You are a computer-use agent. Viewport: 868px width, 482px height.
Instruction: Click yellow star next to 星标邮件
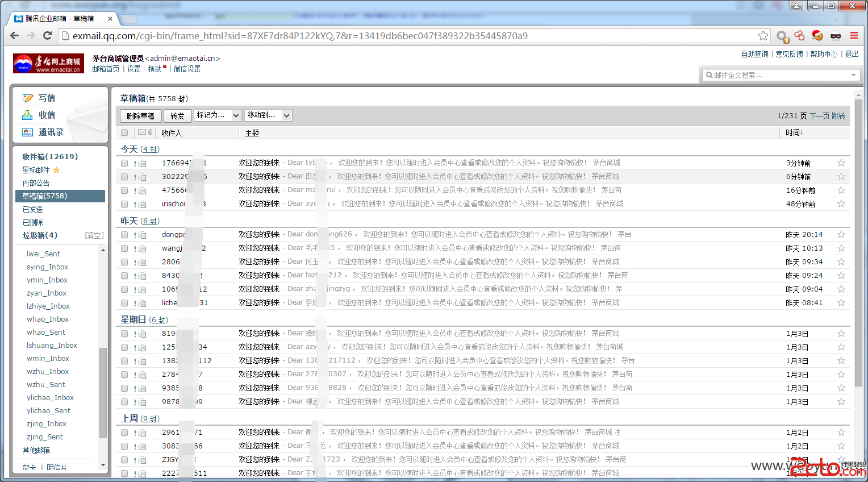(56, 170)
